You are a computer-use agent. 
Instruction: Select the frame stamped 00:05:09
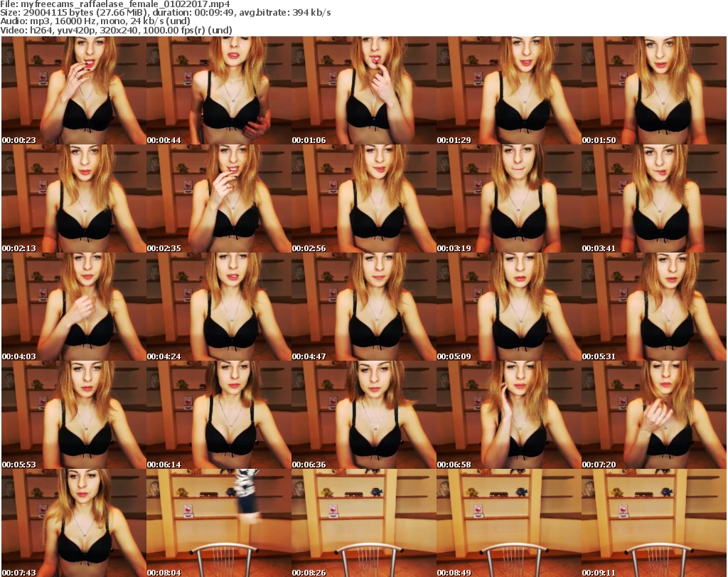[x=509, y=307]
